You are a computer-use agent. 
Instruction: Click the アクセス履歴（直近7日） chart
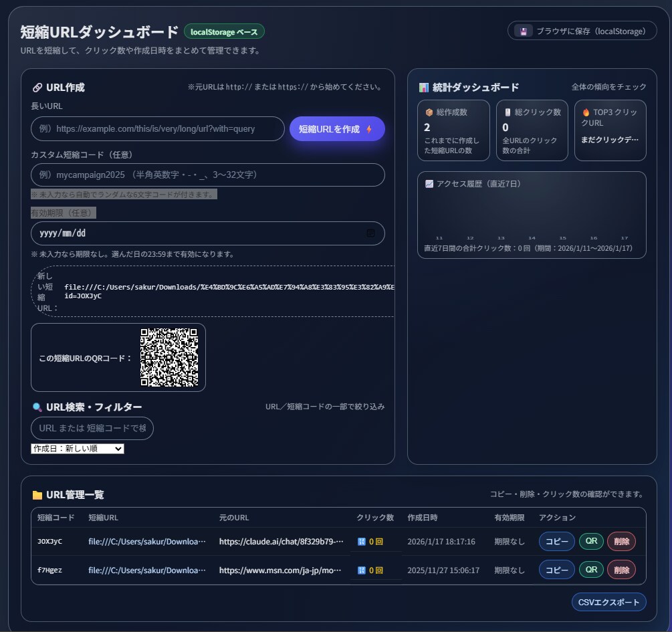pyautogui.click(x=532, y=215)
